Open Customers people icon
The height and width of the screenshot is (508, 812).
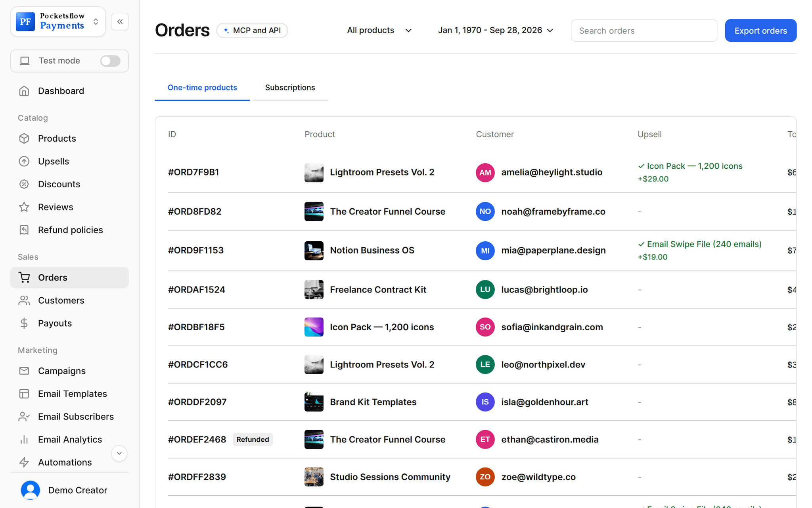(x=24, y=300)
